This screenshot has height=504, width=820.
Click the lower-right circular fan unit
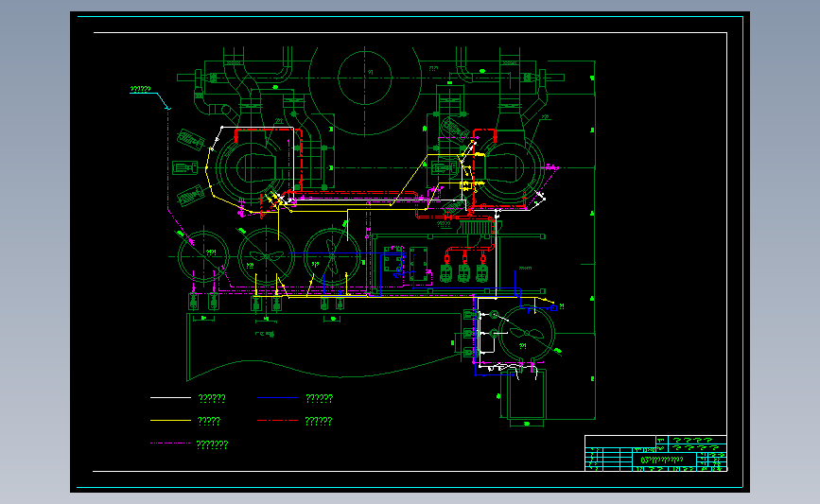(x=526, y=333)
